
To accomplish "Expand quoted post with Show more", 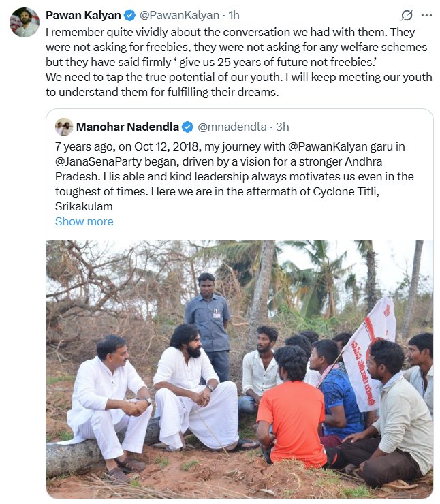I will point(84,221).
